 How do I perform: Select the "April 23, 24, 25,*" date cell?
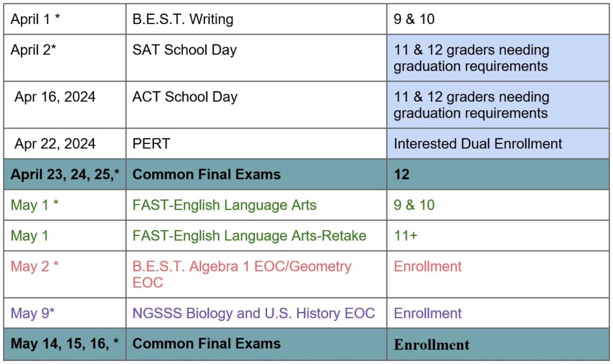click(65, 174)
